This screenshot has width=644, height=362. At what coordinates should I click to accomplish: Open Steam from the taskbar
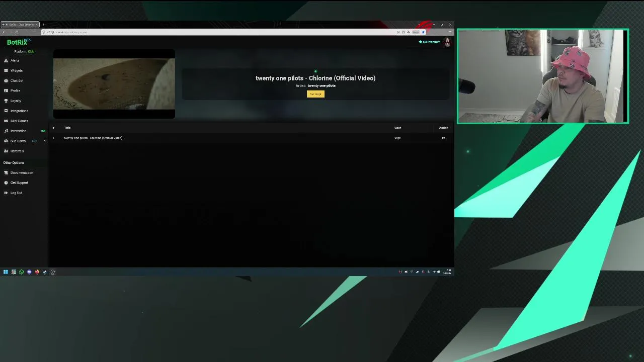point(44,272)
